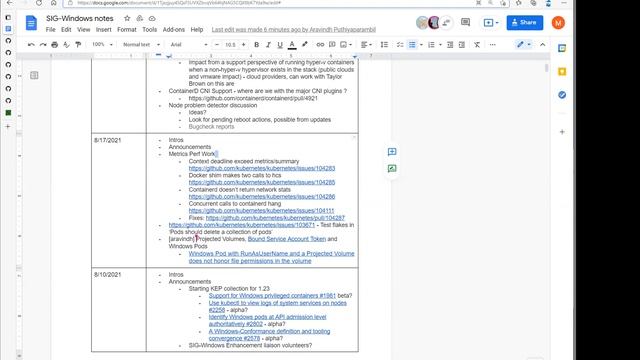Screen dimensions: 640x360
Task: Open Google Calendar side panel
Action: pos(562,48)
